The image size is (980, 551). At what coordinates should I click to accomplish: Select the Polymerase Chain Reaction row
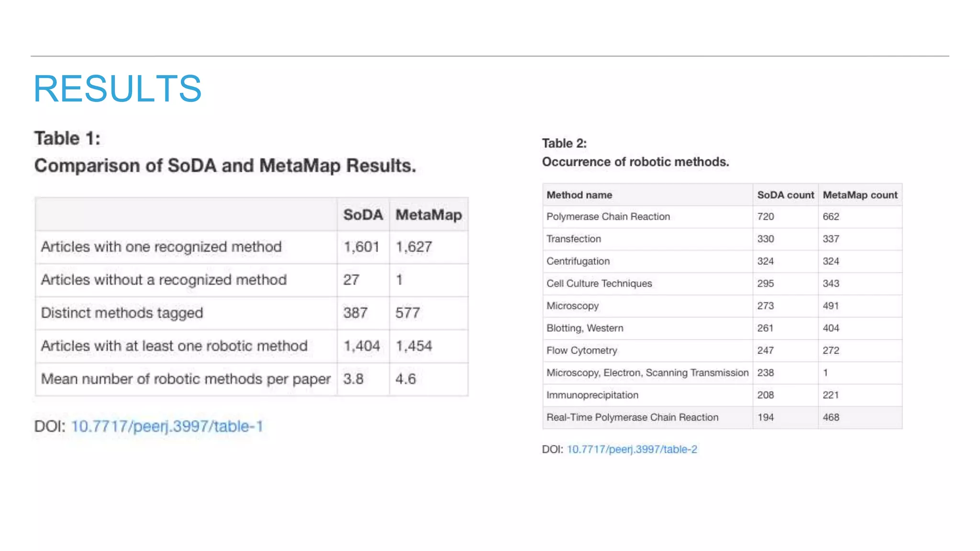(x=608, y=217)
